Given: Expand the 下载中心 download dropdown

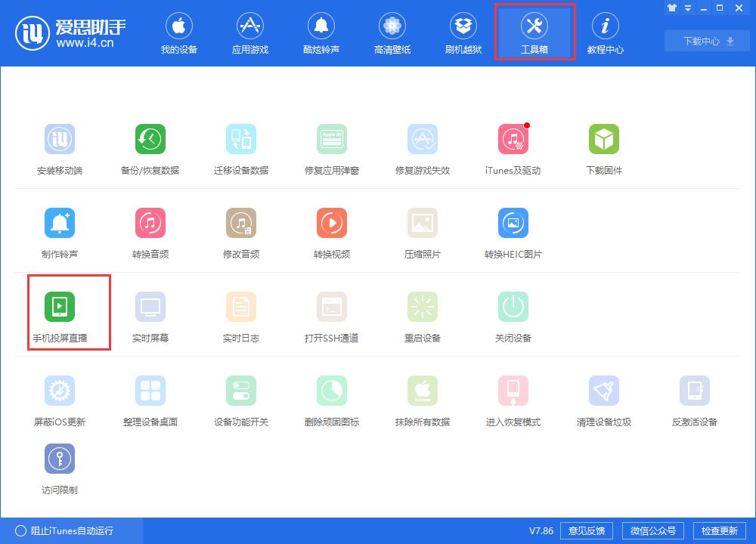Looking at the screenshot, I should pos(706,41).
